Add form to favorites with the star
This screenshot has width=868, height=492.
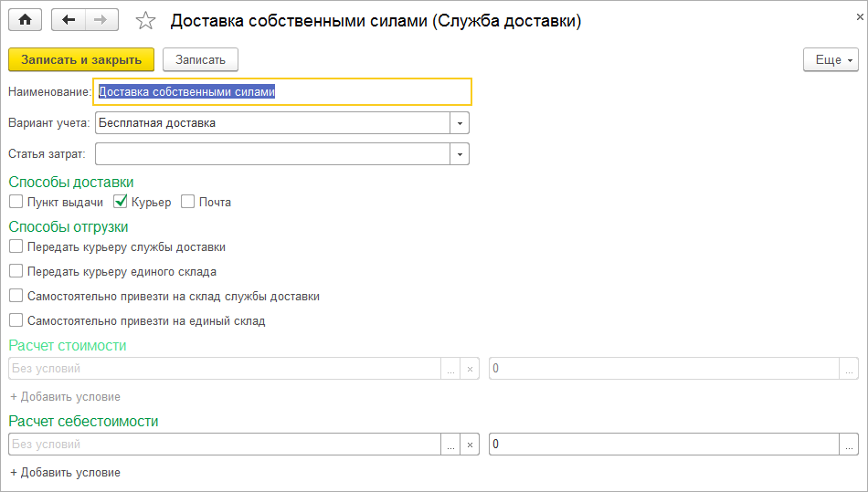[x=144, y=20]
